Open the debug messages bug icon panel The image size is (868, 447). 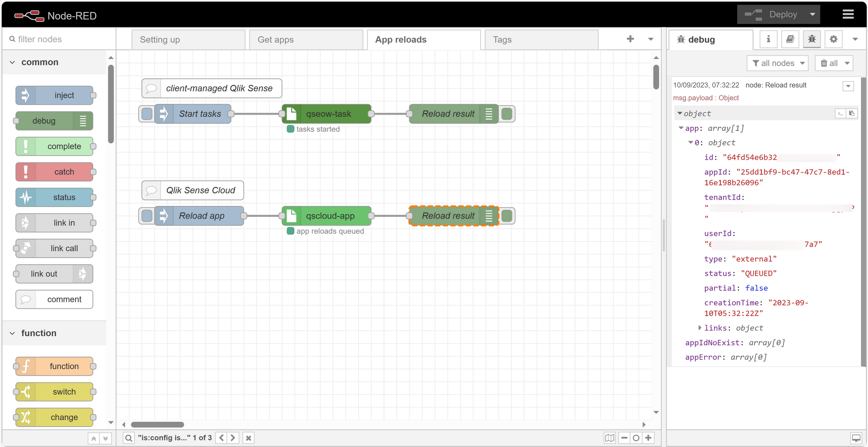point(812,39)
